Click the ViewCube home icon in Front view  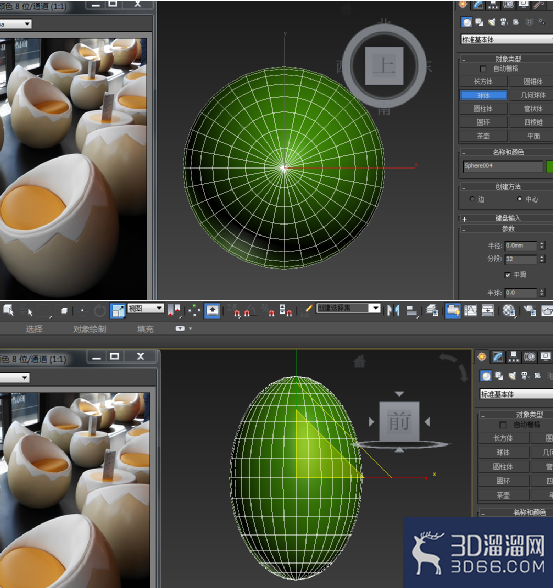coord(360,361)
